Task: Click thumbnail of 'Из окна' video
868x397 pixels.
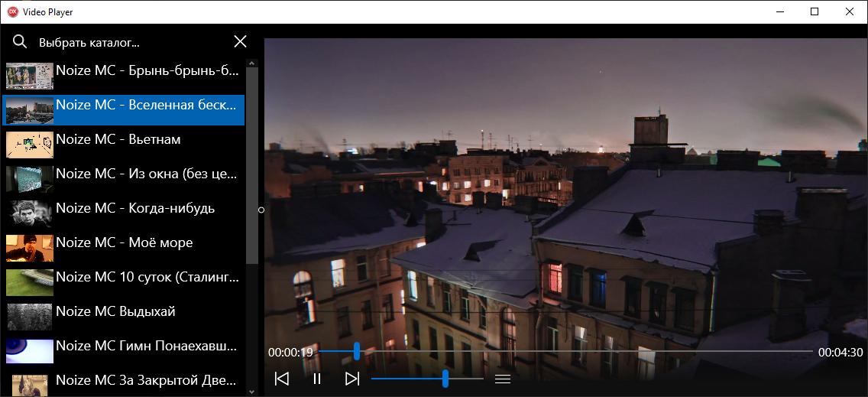Action: [x=30, y=179]
